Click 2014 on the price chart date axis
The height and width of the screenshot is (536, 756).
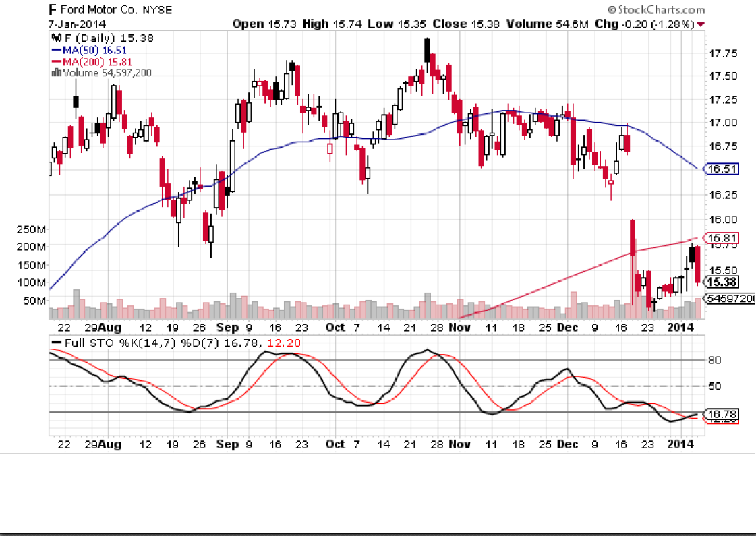point(680,328)
